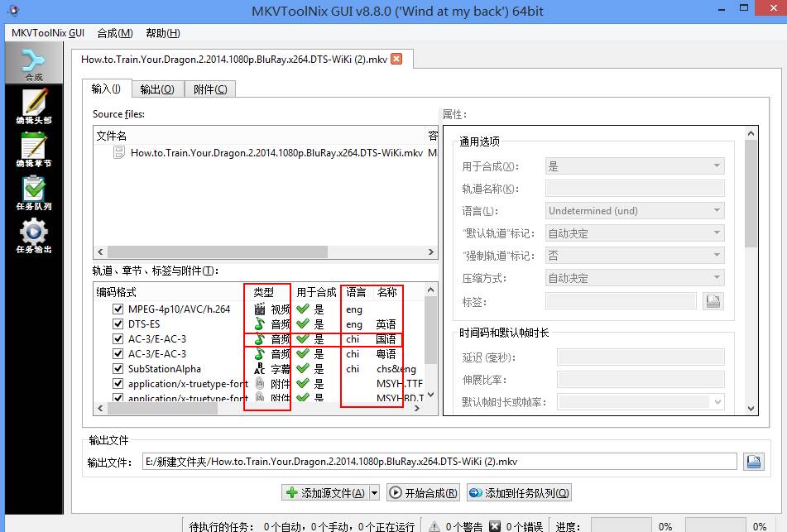Switch to the 附件 tab

[210, 89]
